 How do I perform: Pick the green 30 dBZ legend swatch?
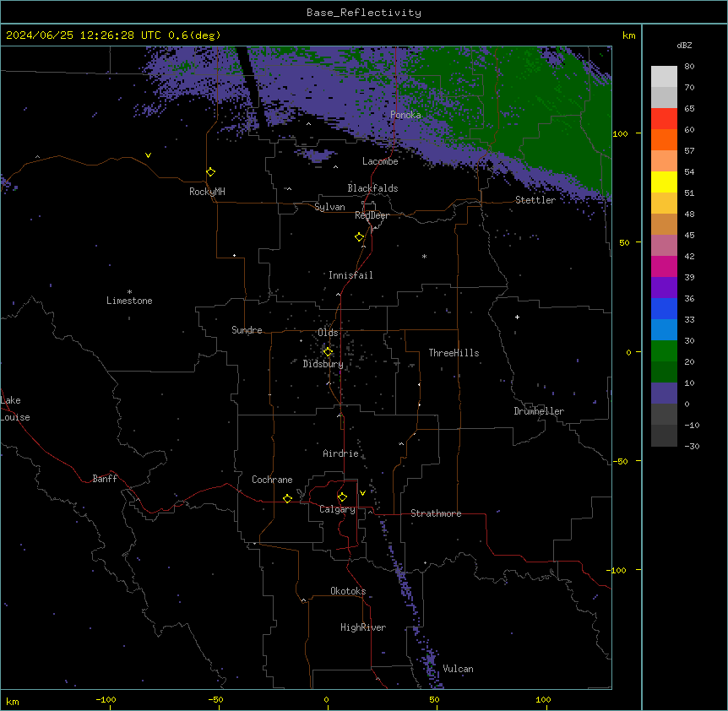coord(664,351)
